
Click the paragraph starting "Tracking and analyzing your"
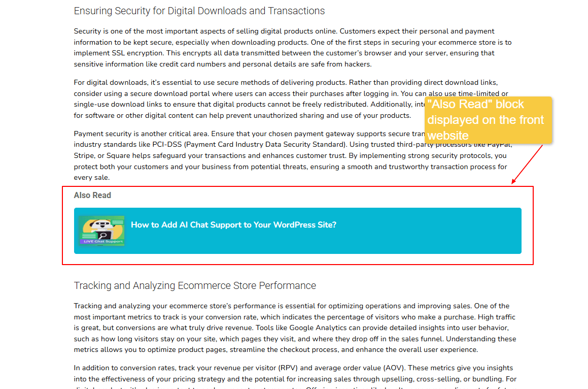point(295,328)
